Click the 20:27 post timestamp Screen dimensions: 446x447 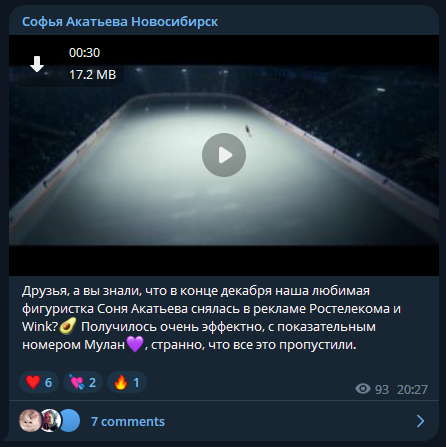pyautogui.click(x=412, y=389)
